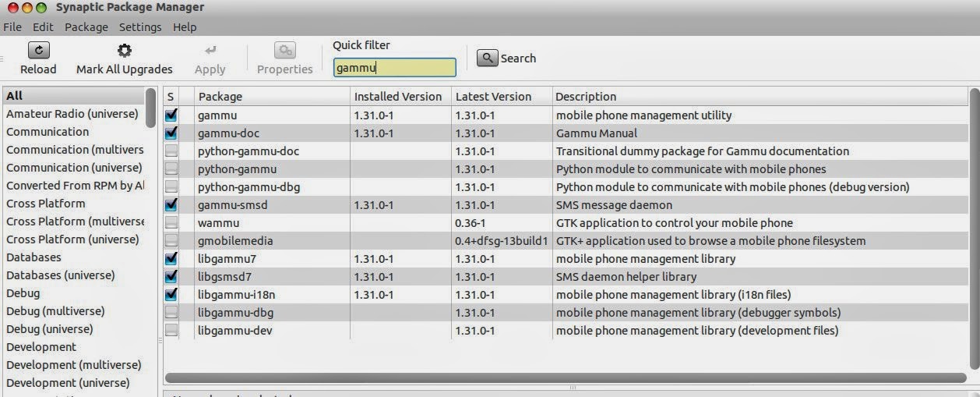The height and width of the screenshot is (397, 980).
Task: Open the File menu
Action: pos(12,27)
